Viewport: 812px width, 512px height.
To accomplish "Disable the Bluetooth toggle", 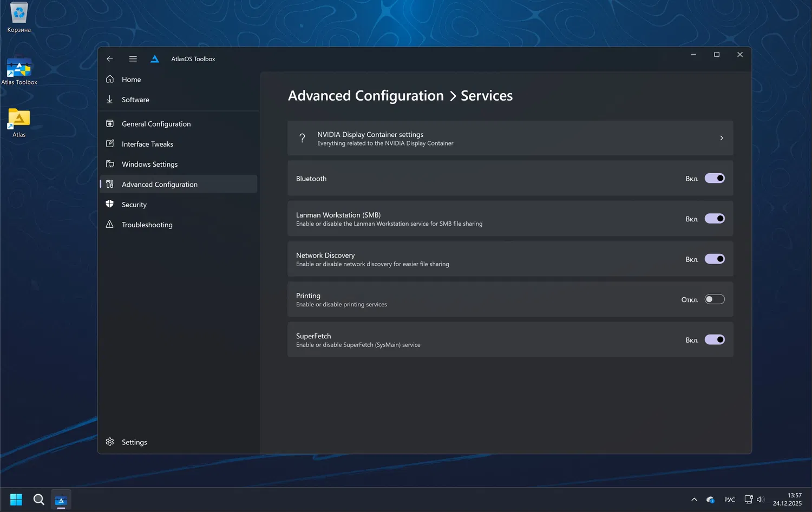I will click(715, 179).
